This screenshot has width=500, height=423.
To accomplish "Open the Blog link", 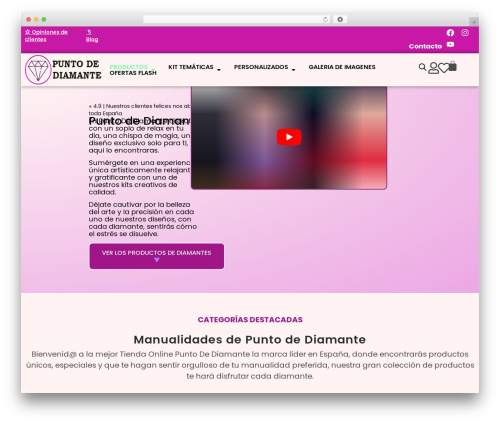I will pos(92,36).
